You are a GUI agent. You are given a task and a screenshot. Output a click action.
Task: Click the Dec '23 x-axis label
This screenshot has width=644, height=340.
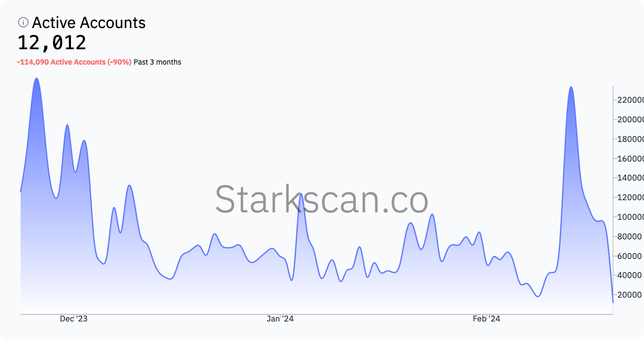point(74,319)
